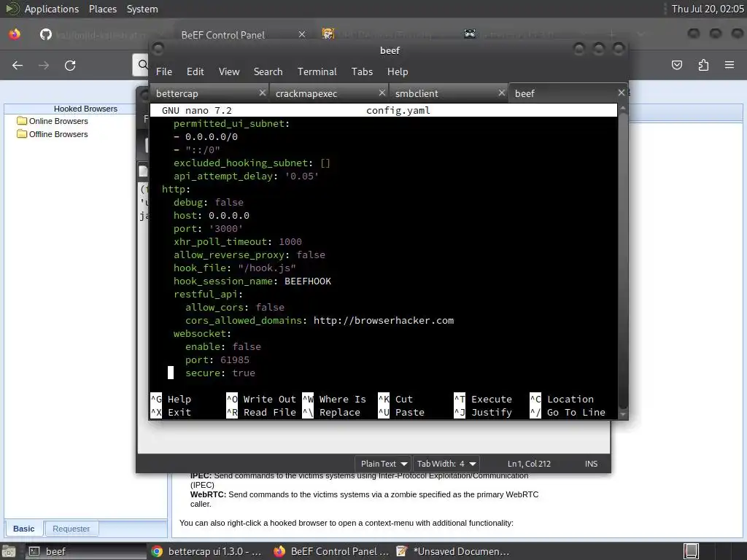The width and height of the screenshot is (747, 560).
Task: Switch to the crackmapexec terminal tab
Action: (x=329, y=93)
